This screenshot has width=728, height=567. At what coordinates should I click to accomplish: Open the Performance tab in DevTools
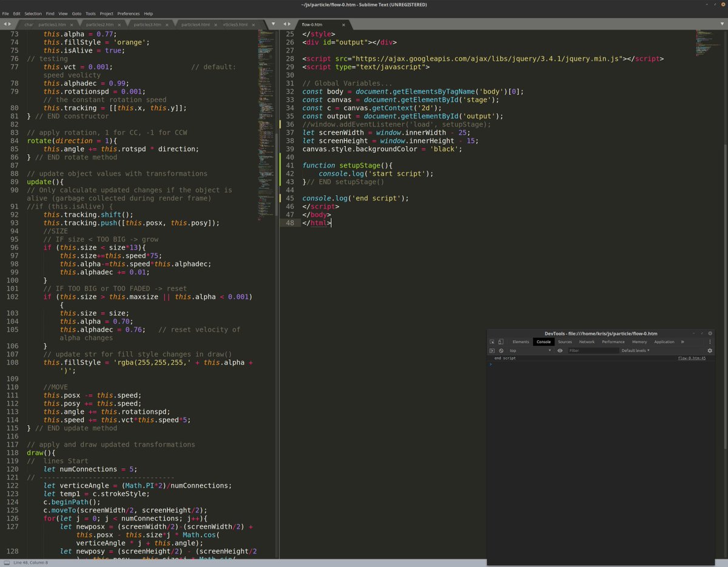click(613, 342)
